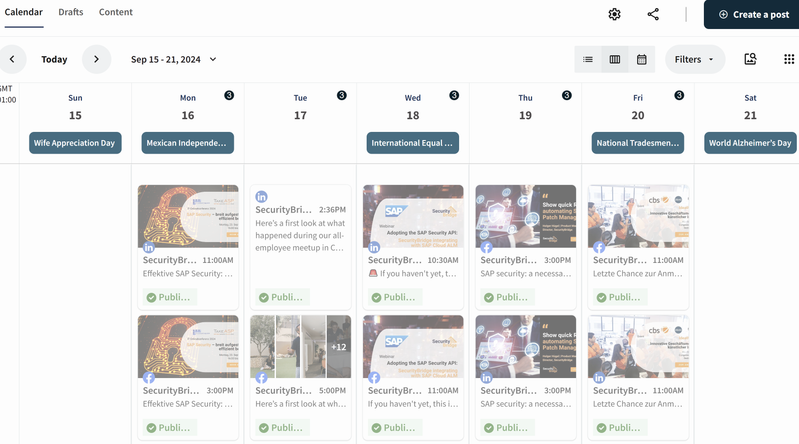Click the share icon
Screen dimensions: 799x444
coord(653,14)
